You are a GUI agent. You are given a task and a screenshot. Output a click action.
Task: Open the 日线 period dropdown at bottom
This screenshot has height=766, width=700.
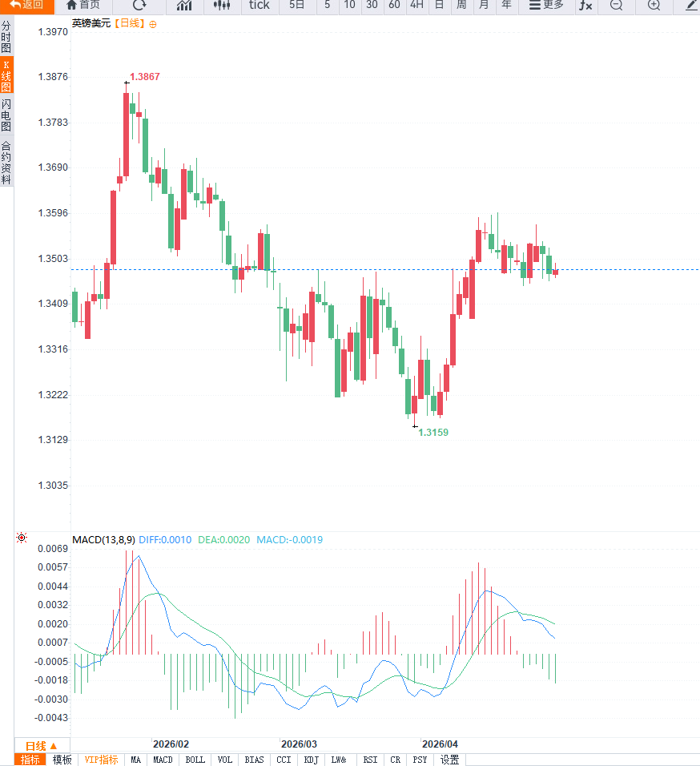click(42, 745)
